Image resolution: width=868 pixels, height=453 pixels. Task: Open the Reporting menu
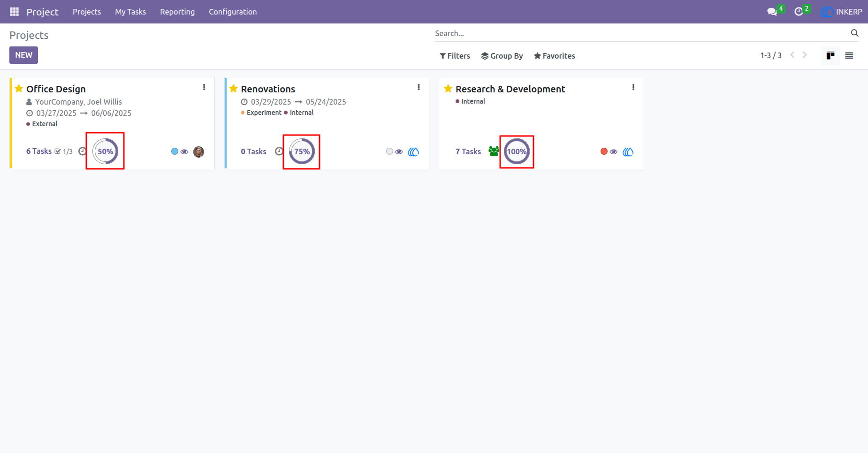177,12
